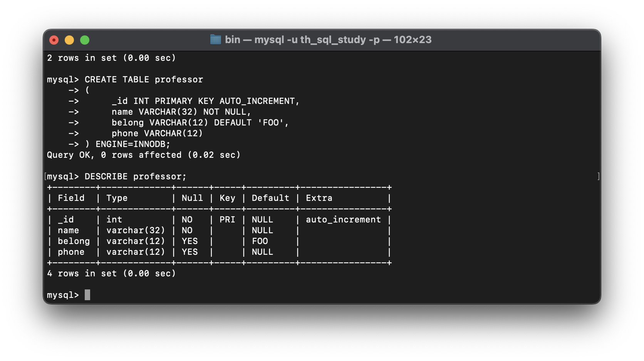Minimize the terminal with the yellow button
The image size is (644, 361).
[69, 40]
